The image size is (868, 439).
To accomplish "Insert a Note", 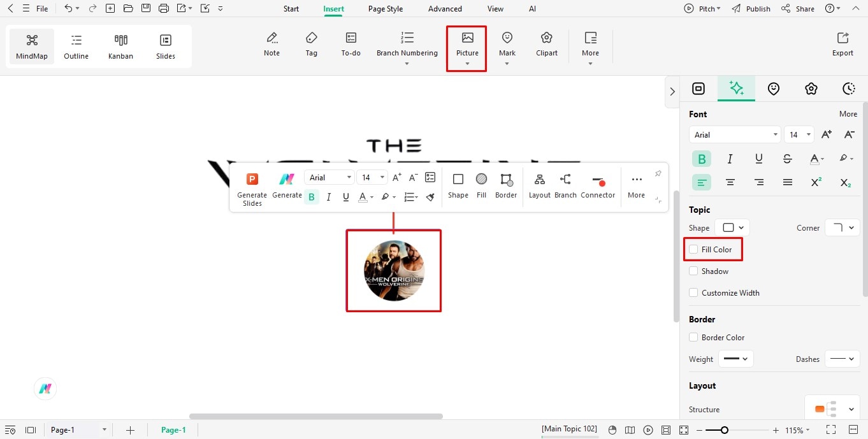I will (x=272, y=45).
